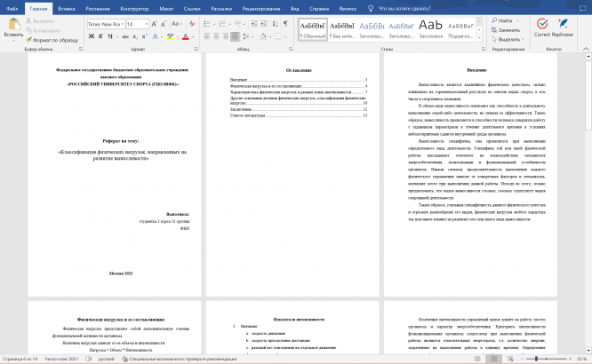Switch to Read Mode view in status bar
592x364 pixels.
click(477, 359)
